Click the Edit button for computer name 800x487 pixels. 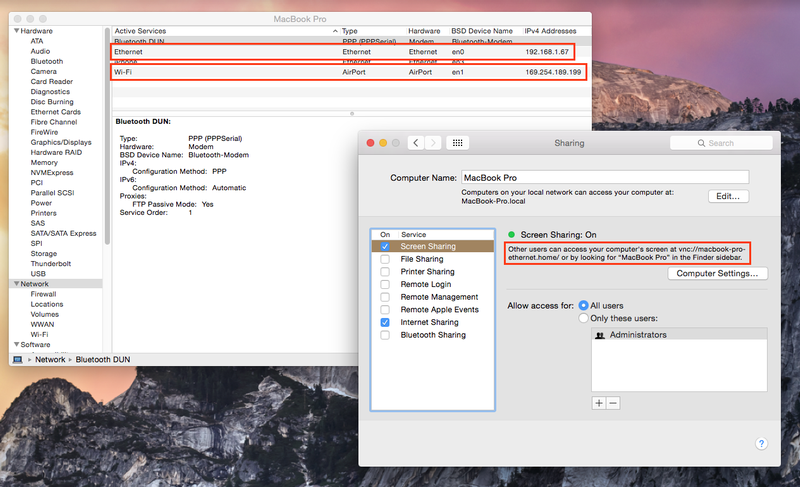coord(728,196)
